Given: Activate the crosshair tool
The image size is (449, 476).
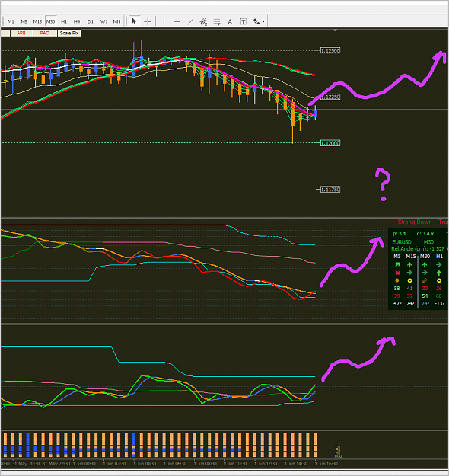Looking at the screenshot, I should (x=148, y=21).
